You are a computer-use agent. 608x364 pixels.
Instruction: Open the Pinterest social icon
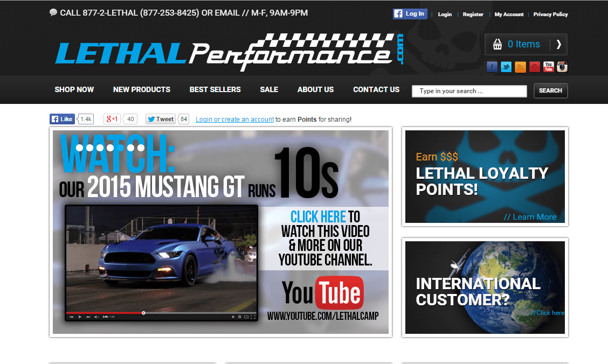point(534,67)
